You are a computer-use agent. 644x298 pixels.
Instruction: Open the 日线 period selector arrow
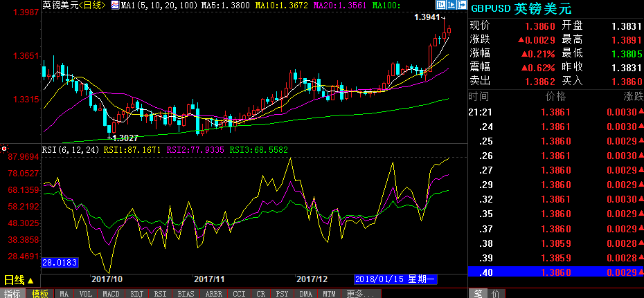(30, 280)
